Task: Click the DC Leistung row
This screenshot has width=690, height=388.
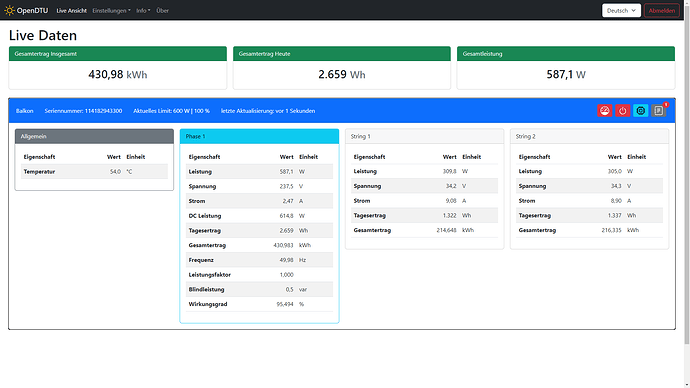Action: [x=259, y=216]
